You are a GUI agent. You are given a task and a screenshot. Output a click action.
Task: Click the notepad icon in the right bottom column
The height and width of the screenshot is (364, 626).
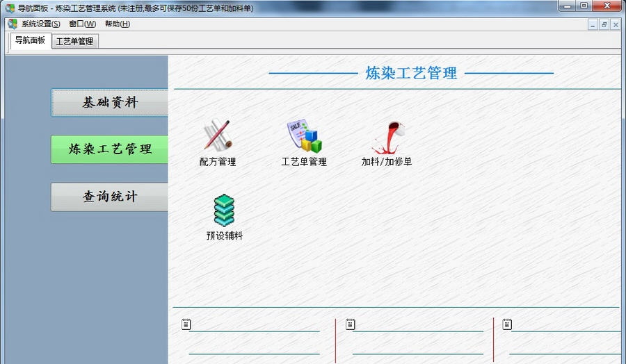click(x=507, y=324)
